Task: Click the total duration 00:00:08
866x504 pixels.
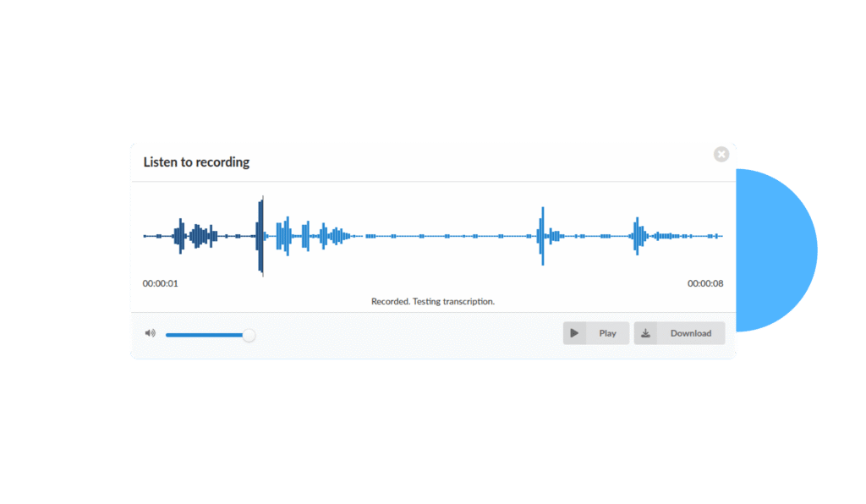Action: coord(705,284)
